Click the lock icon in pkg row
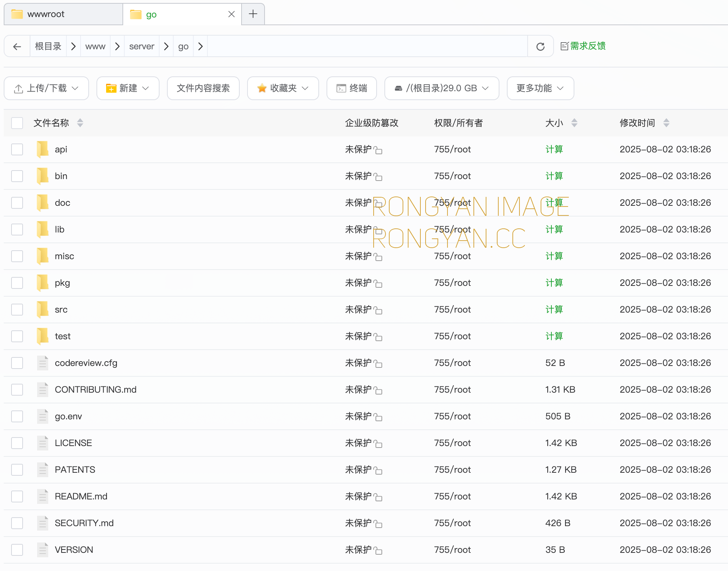This screenshot has height=571, width=728. pyautogui.click(x=378, y=283)
